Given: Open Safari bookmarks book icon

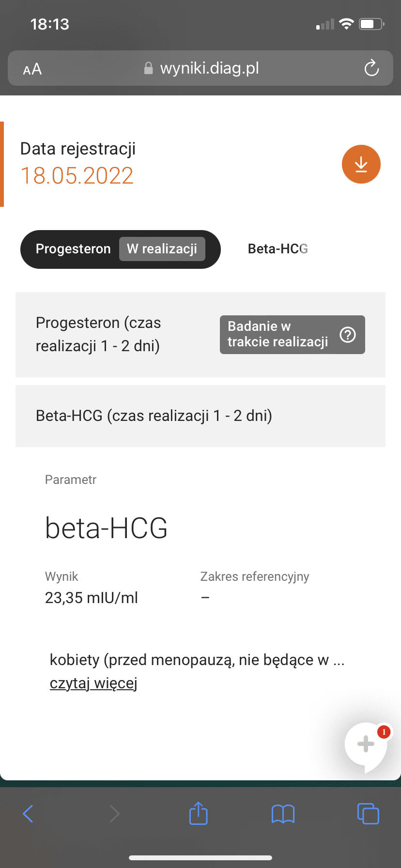Looking at the screenshot, I should 283,814.
